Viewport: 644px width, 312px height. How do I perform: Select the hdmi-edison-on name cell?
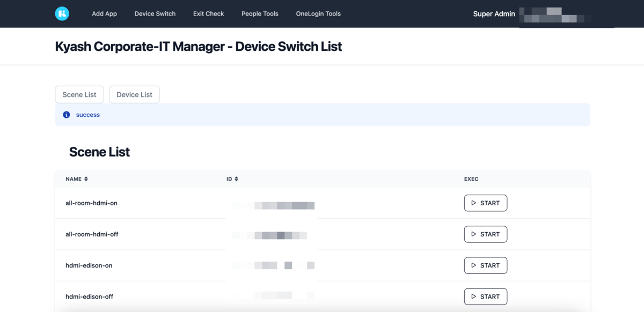click(89, 265)
